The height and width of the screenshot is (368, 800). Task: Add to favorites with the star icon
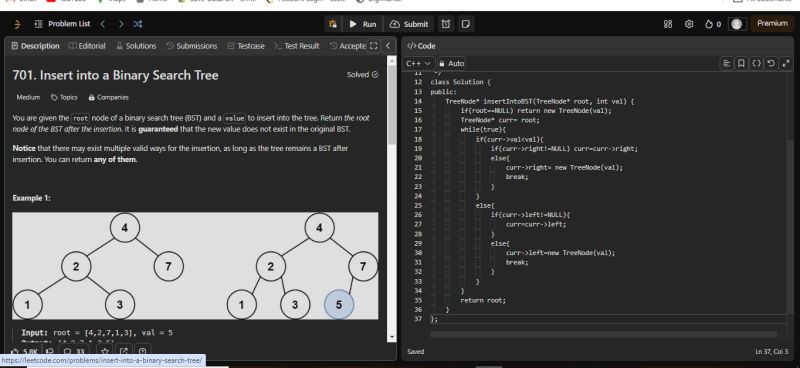pyautogui.click(x=105, y=351)
